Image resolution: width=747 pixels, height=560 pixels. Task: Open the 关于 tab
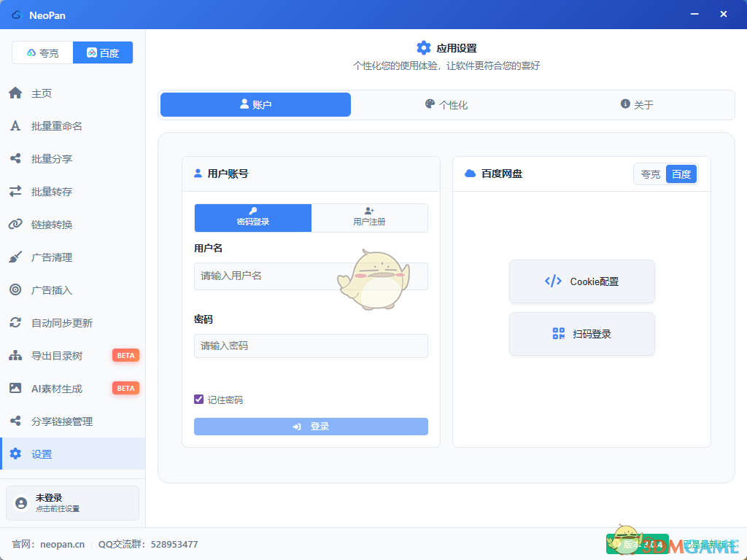tap(637, 105)
